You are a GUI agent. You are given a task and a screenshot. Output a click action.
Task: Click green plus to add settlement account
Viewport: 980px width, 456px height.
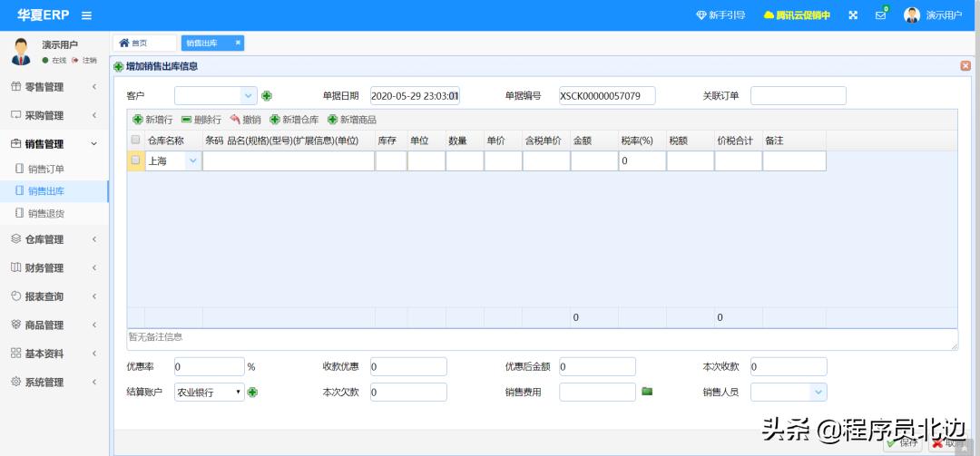click(x=252, y=393)
